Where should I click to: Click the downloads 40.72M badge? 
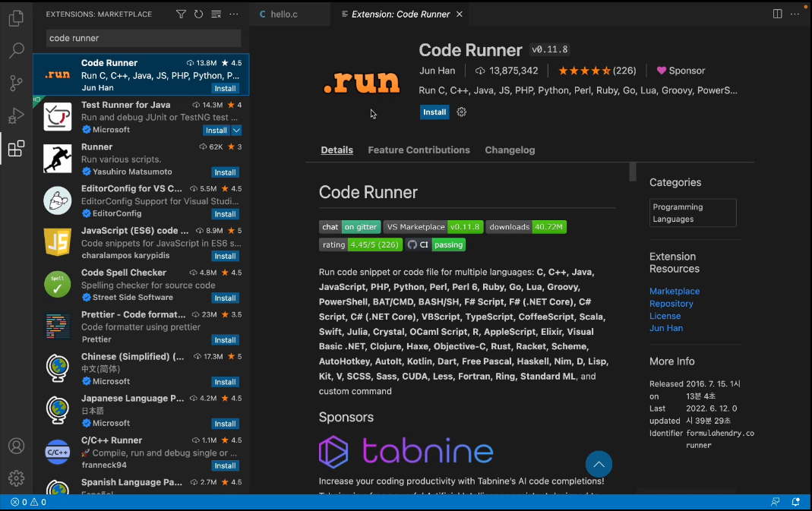pos(526,227)
